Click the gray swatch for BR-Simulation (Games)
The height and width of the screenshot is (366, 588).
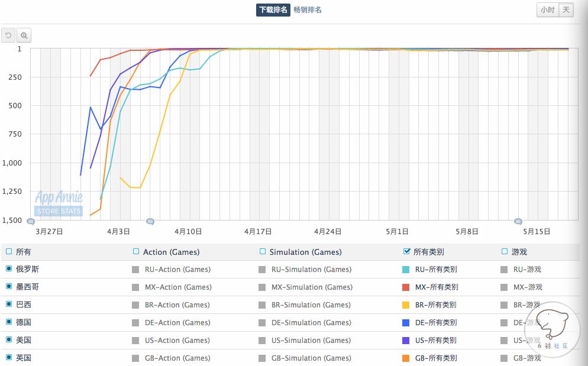(262, 305)
